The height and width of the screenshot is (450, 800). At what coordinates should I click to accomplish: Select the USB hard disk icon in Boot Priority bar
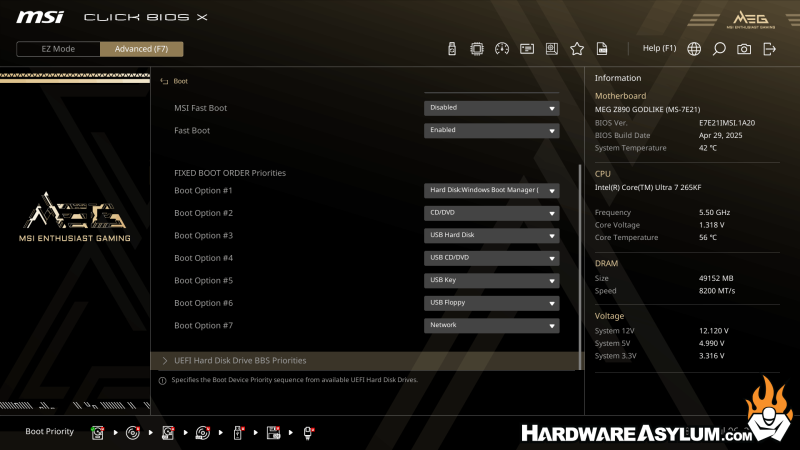[x=168, y=433]
